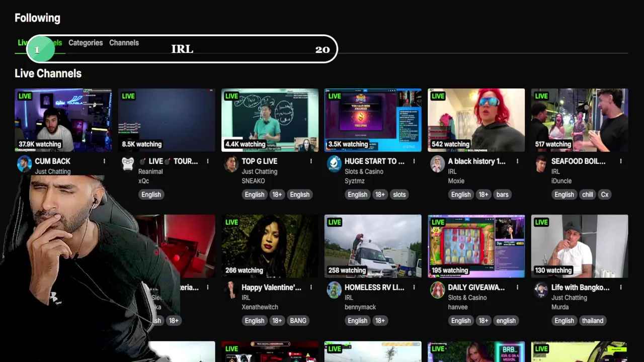This screenshot has width=644, height=362.
Task: Watch SNEAKO's 4.4K watching stream thumbnail
Action: (x=270, y=120)
